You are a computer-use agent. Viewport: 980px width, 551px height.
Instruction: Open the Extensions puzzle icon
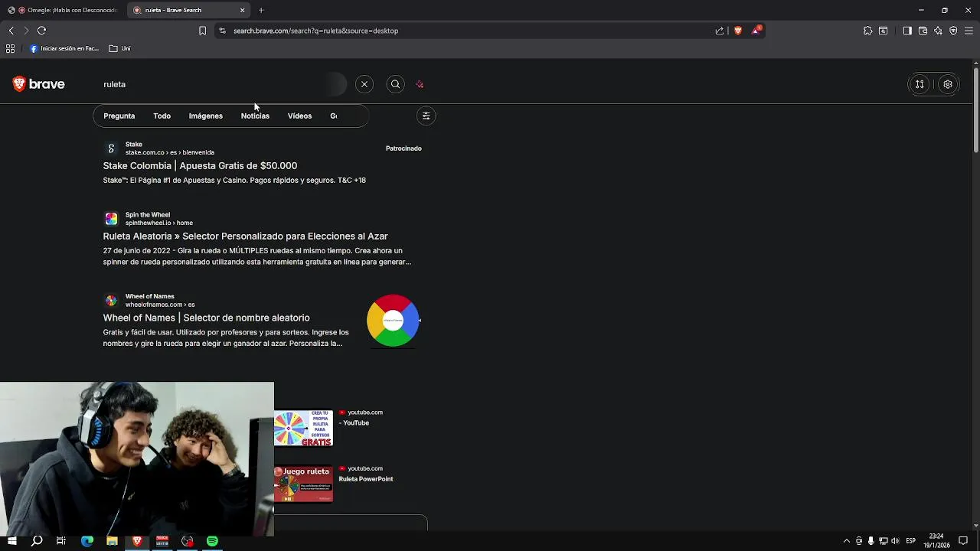867,31
